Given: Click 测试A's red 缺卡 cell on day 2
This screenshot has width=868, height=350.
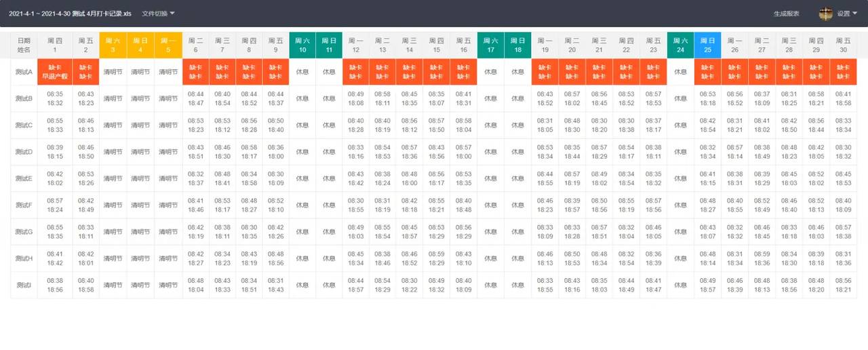Looking at the screenshot, I should [x=85, y=72].
